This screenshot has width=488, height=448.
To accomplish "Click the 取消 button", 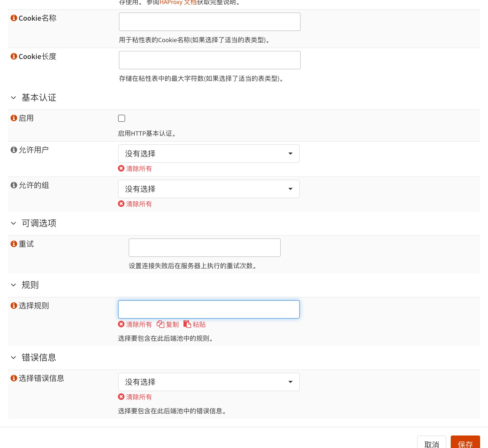I will coord(431,443).
